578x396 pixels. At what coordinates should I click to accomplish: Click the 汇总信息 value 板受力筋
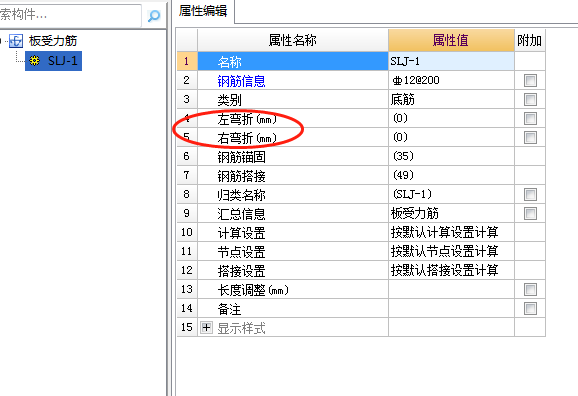pyautogui.click(x=451, y=213)
